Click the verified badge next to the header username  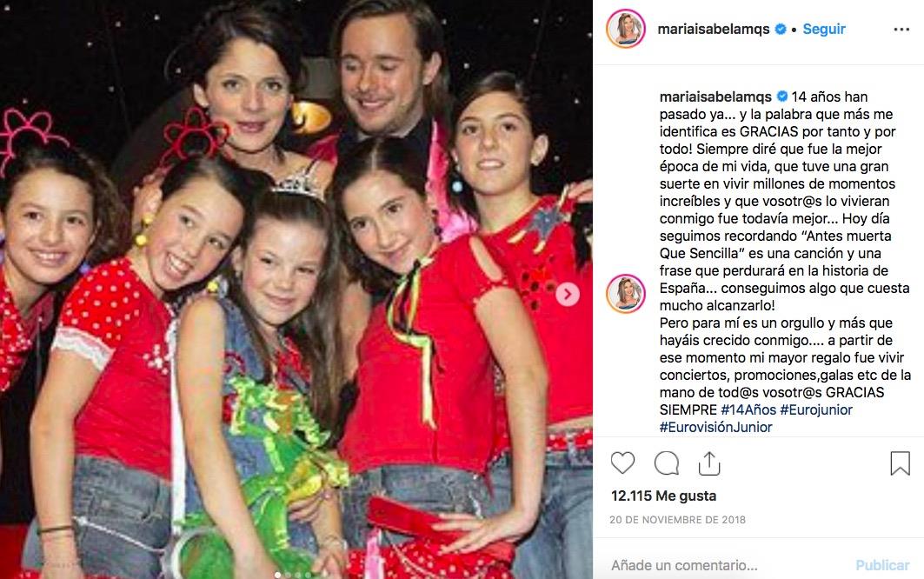(x=781, y=29)
